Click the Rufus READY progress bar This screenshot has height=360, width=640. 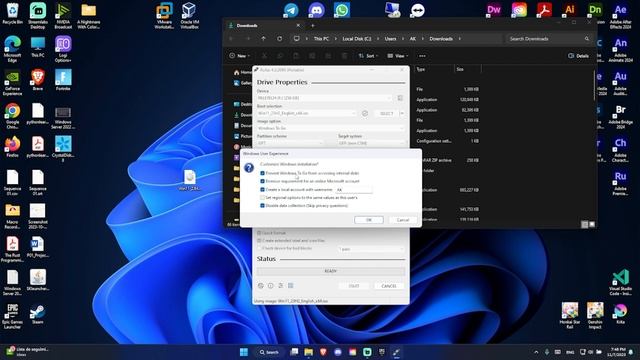click(x=331, y=271)
